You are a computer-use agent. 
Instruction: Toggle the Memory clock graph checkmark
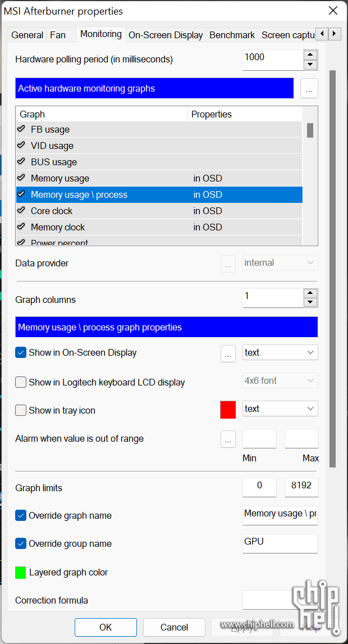click(21, 226)
